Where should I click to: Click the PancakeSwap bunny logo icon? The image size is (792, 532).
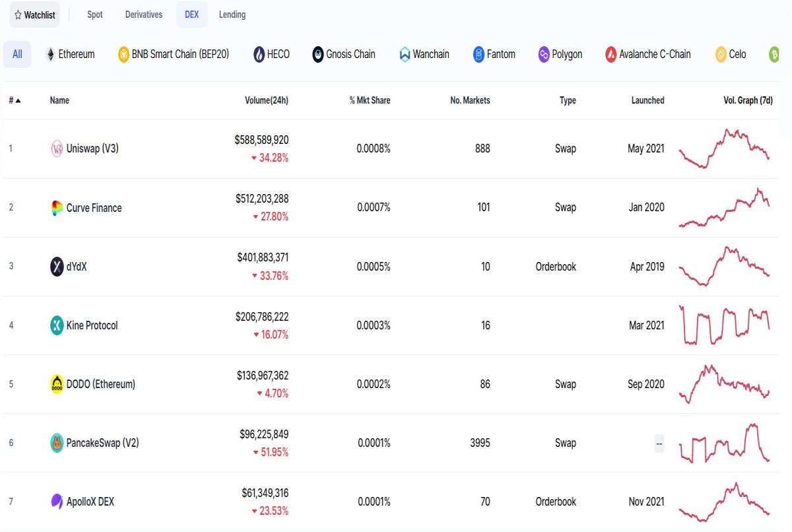(x=57, y=443)
